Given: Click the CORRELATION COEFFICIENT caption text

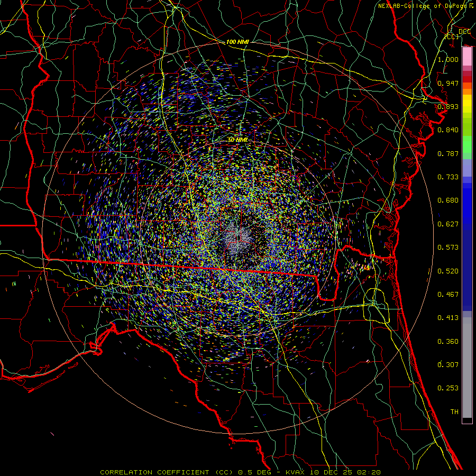Looking at the screenshot, I should tap(154, 472).
